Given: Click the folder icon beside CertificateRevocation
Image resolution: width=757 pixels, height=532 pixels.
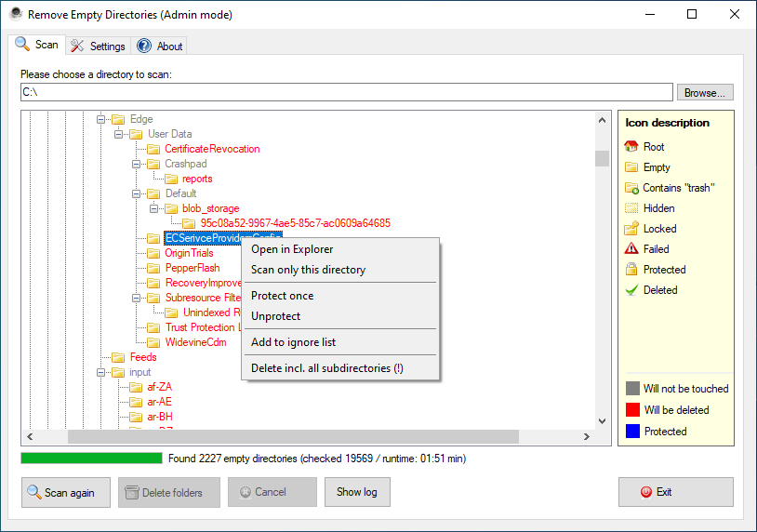Looking at the screenshot, I should coord(153,149).
